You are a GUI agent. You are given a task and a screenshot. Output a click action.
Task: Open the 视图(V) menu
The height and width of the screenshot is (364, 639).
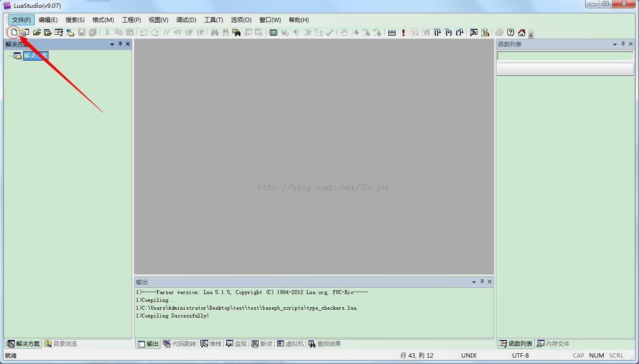159,20
